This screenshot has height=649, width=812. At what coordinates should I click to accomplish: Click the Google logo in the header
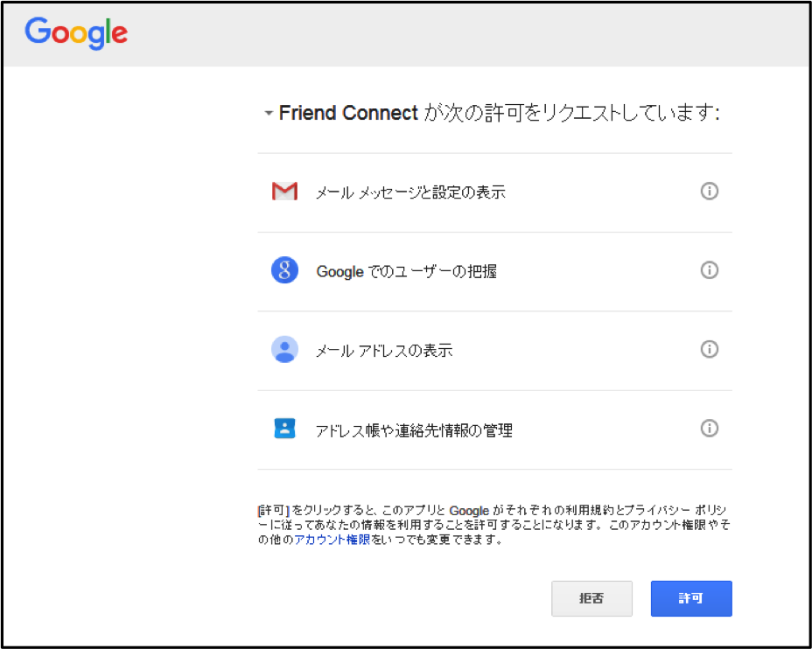76,32
